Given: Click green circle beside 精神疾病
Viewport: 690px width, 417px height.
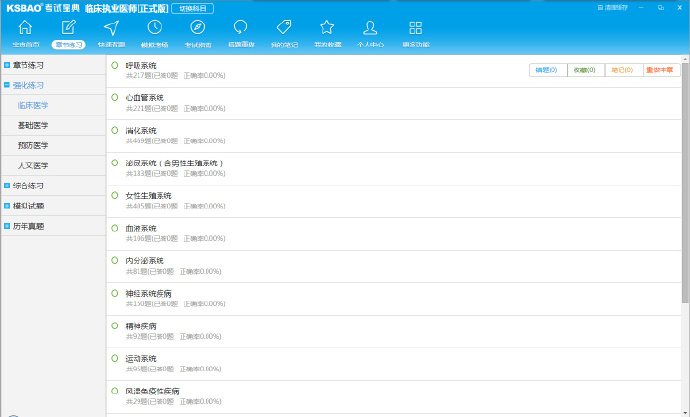Looking at the screenshot, I should 115,326.
